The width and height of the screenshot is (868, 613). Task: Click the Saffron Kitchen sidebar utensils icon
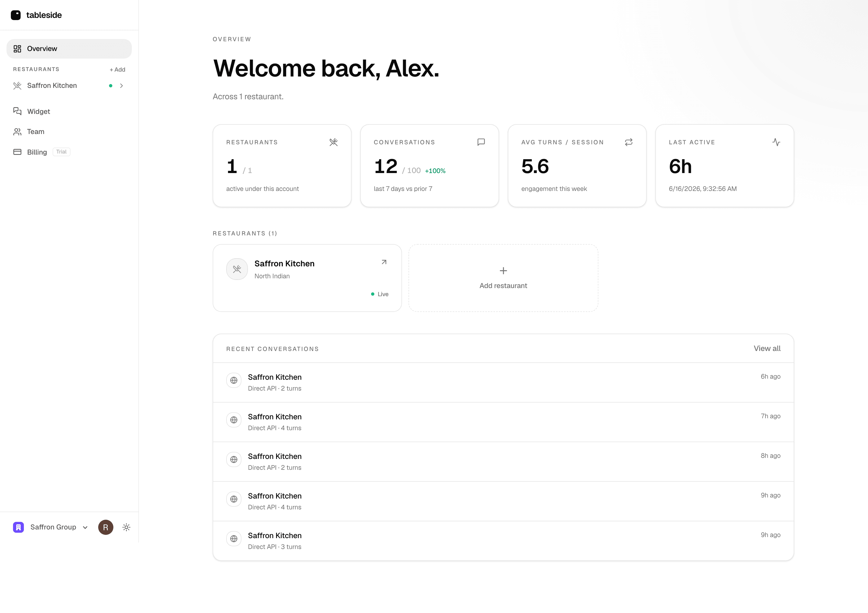coord(17,86)
